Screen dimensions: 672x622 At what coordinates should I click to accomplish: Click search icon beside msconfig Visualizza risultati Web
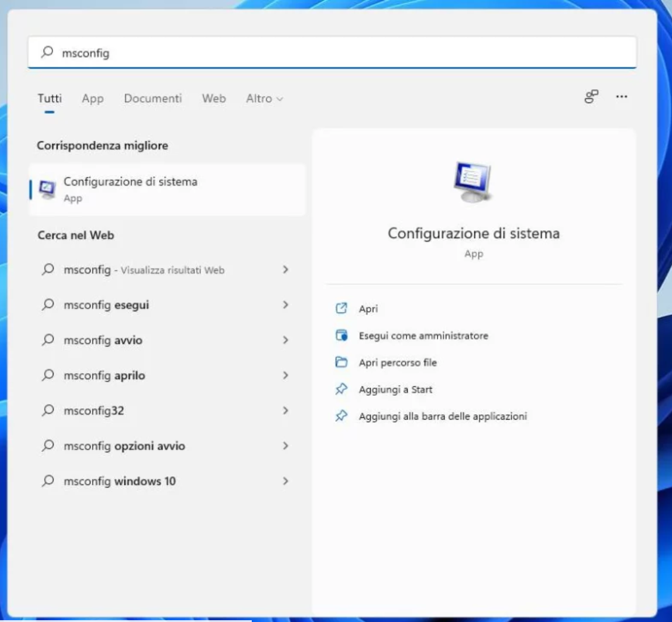48,270
